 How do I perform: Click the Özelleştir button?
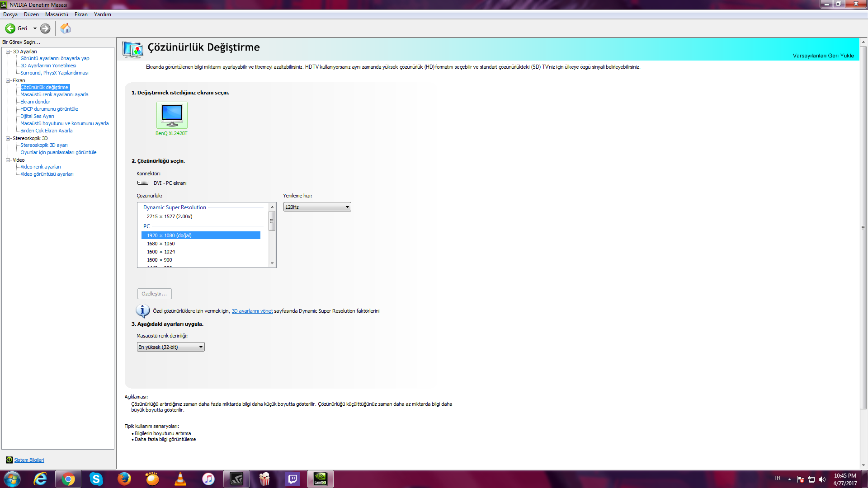154,294
